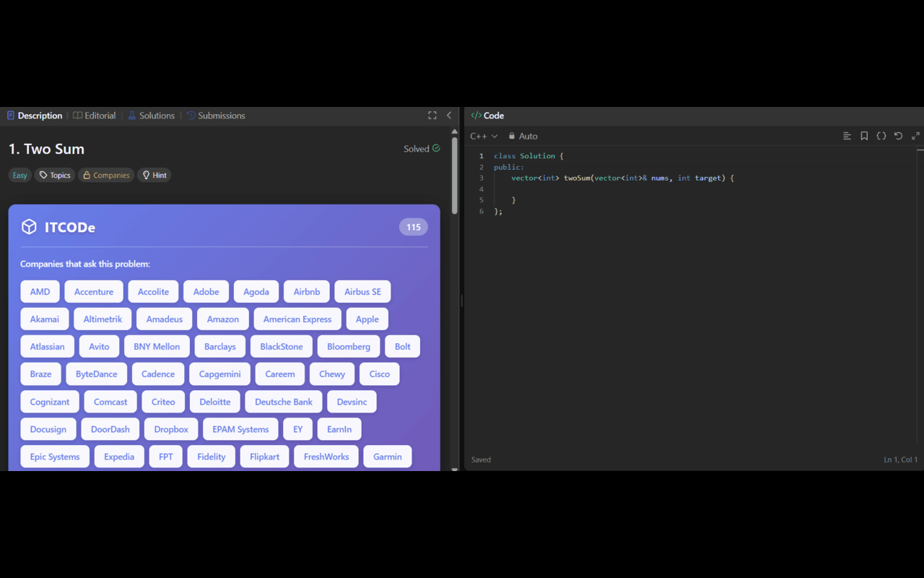Select the Bloomberg company chip

tap(349, 347)
